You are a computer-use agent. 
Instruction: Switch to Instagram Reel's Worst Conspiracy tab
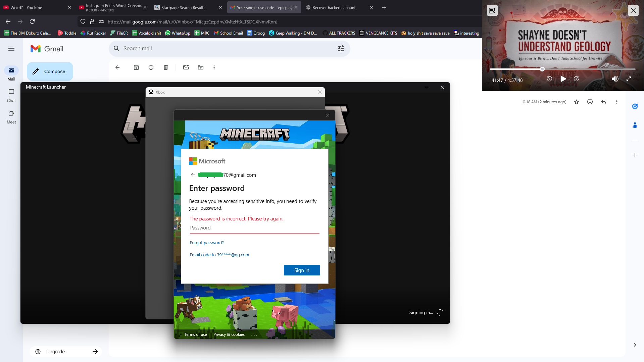point(113,7)
